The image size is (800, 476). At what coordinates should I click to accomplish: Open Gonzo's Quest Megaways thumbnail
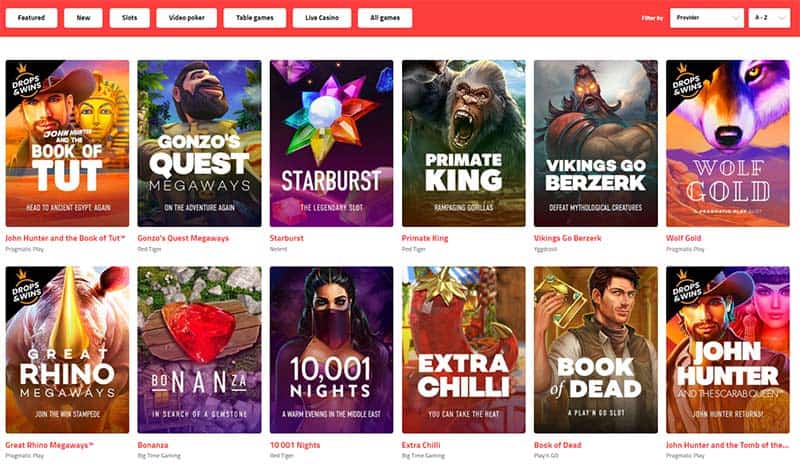[x=199, y=143]
